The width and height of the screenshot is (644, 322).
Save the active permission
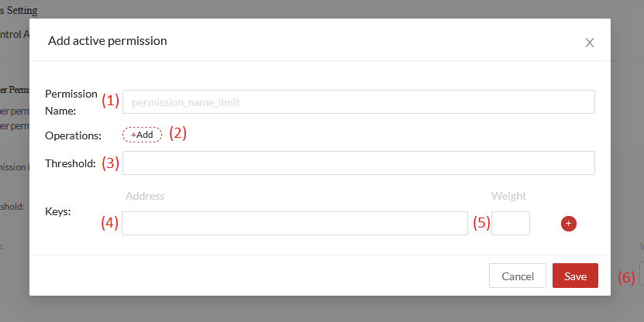click(575, 276)
